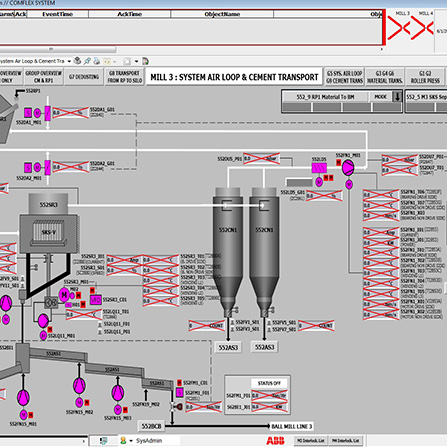This screenshot has height=447, width=447.
Task: Click the 552FM1_F01 flowmeter S symbol
Action: [180, 393]
